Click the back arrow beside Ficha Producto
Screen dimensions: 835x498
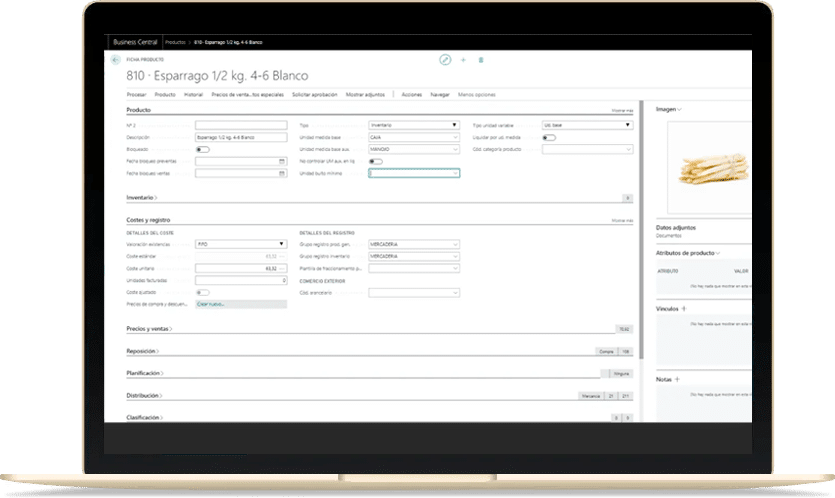pos(115,60)
